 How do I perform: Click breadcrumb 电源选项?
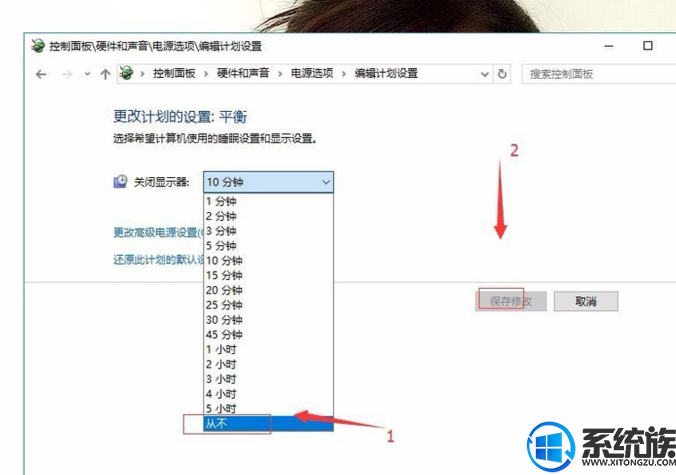(312, 73)
